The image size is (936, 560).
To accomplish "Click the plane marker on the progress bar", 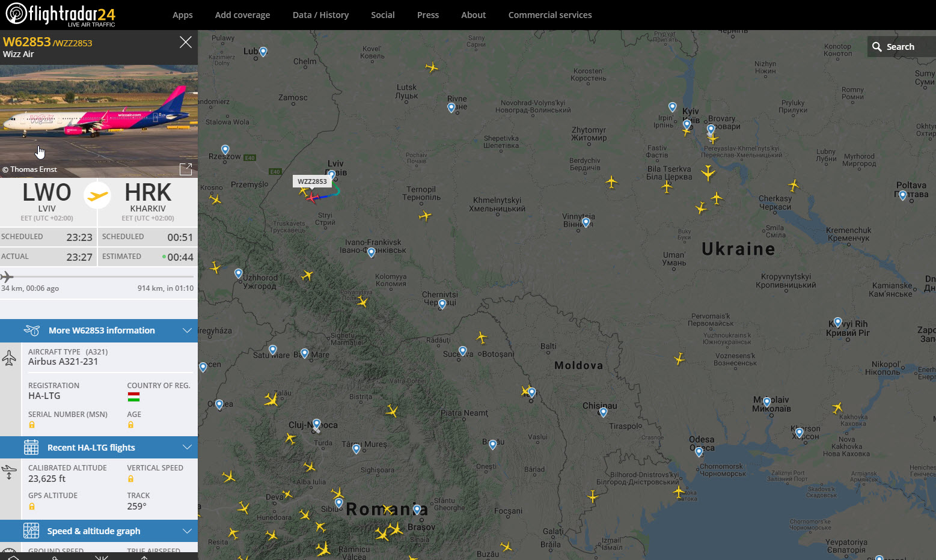I will pos(7,276).
